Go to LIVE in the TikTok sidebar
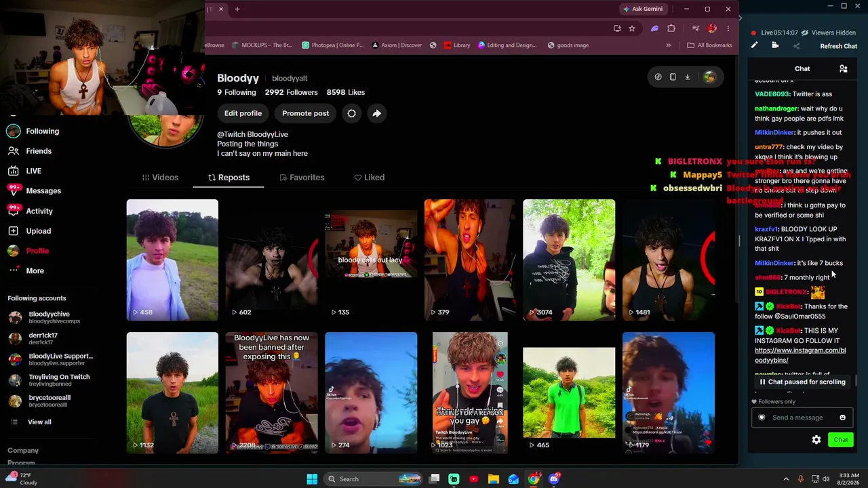This screenshot has height=488, width=868. pos(25,171)
